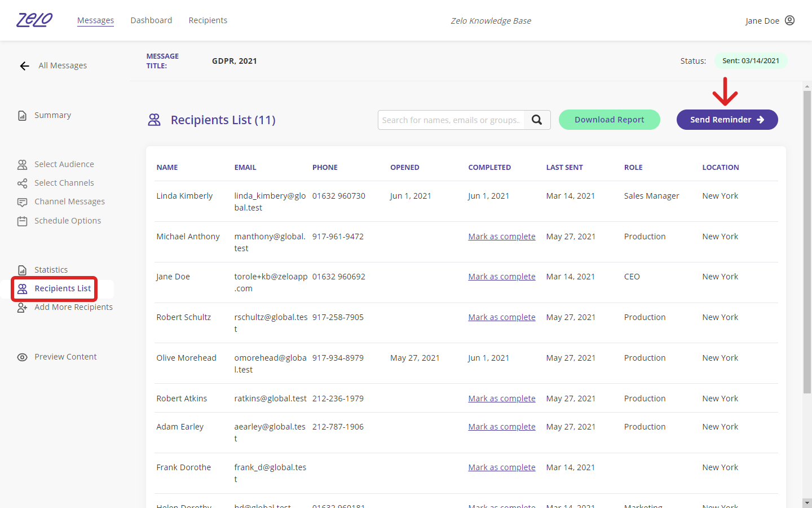Mark Frank Dorothe as complete
The image size is (812, 508).
tap(502, 467)
